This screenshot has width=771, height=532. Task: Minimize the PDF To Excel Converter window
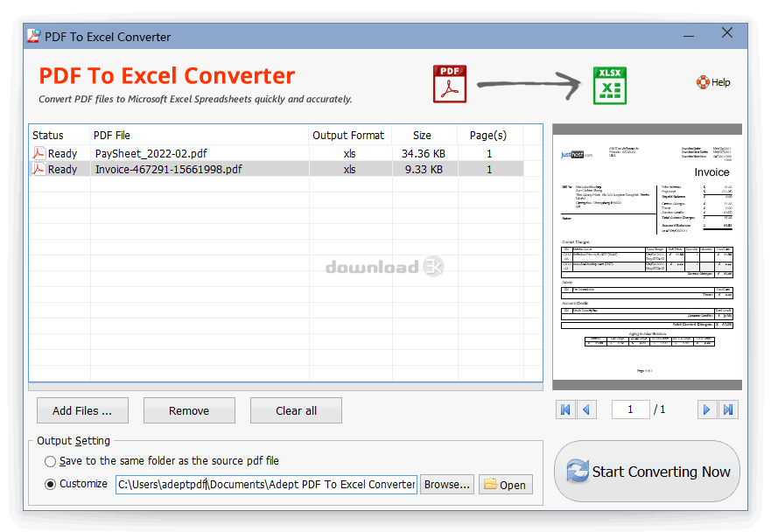[689, 36]
